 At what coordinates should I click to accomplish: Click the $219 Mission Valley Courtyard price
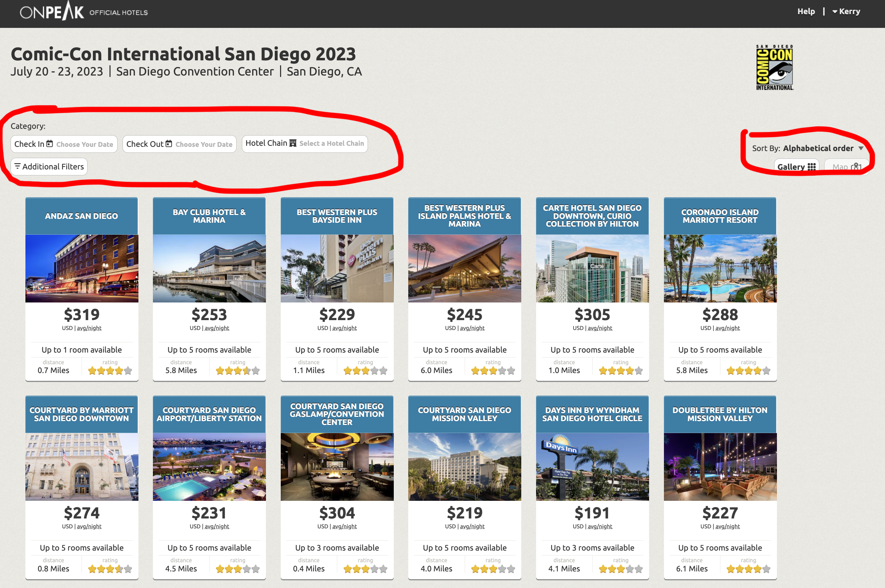464,513
